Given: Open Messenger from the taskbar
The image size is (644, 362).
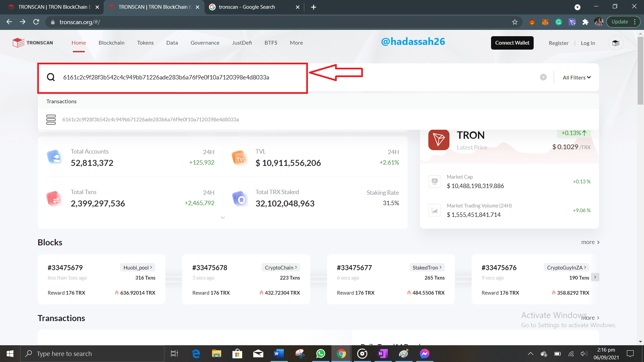Looking at the screenshot, I should 425,354.
